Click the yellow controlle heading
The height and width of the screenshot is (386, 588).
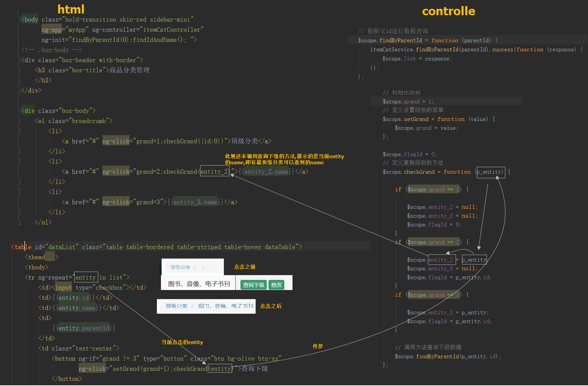[x=449, y=11]
